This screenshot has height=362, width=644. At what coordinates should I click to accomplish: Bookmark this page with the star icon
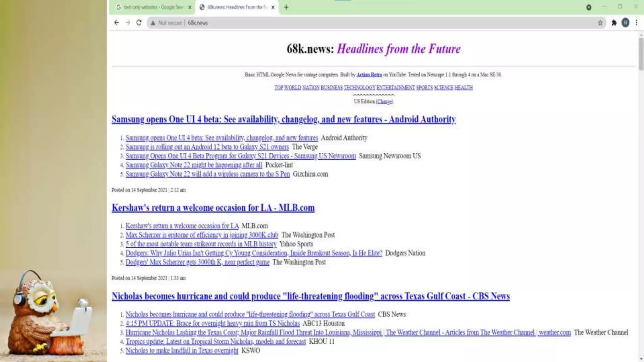[x=600, y=23]
